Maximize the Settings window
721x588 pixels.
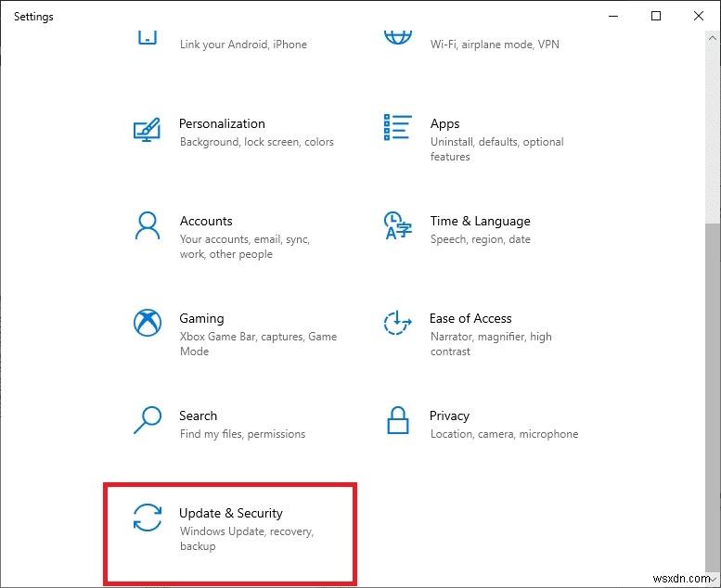(656, 16)
